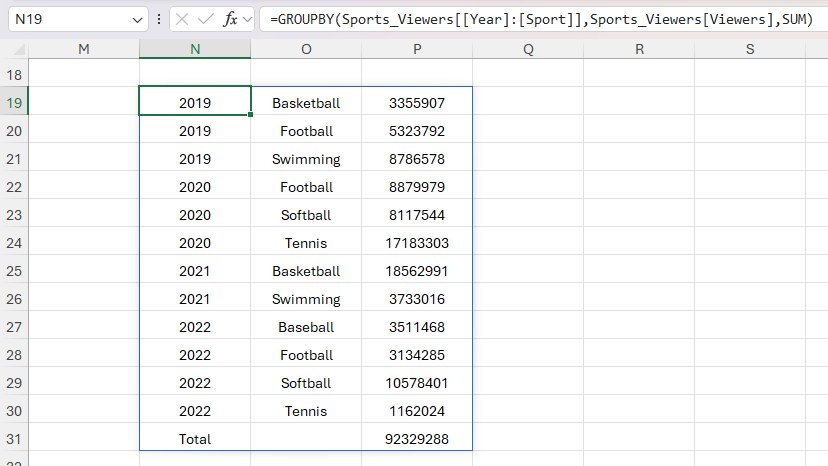
Task: Select column Q header
Action: [x=527, y=50]
